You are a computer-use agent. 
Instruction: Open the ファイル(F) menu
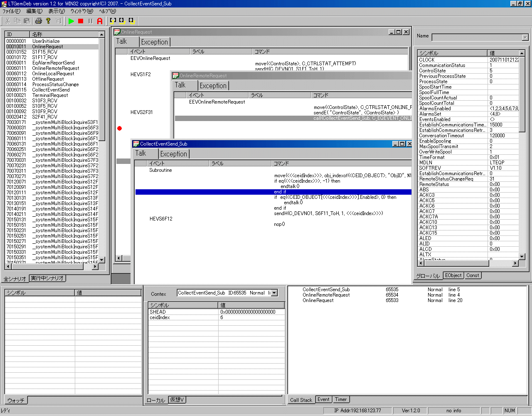pyautogui.click(x=11, y=11)
